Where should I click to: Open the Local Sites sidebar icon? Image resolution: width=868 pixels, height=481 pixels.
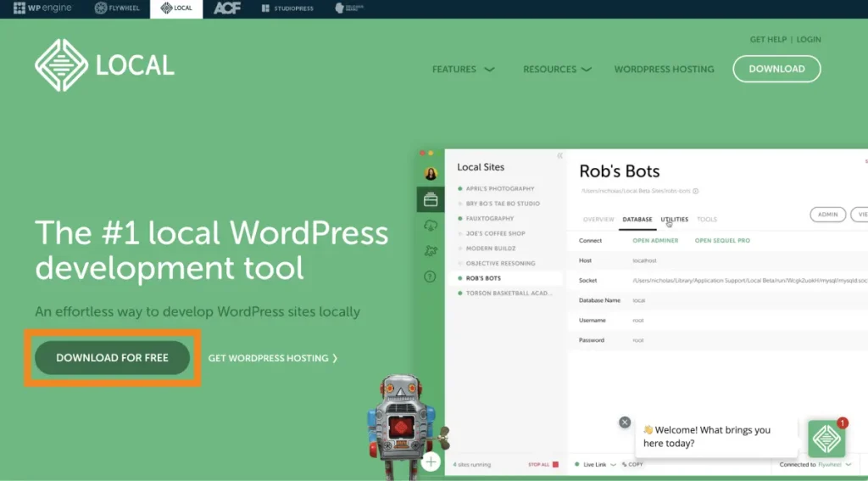click(431, 200)
